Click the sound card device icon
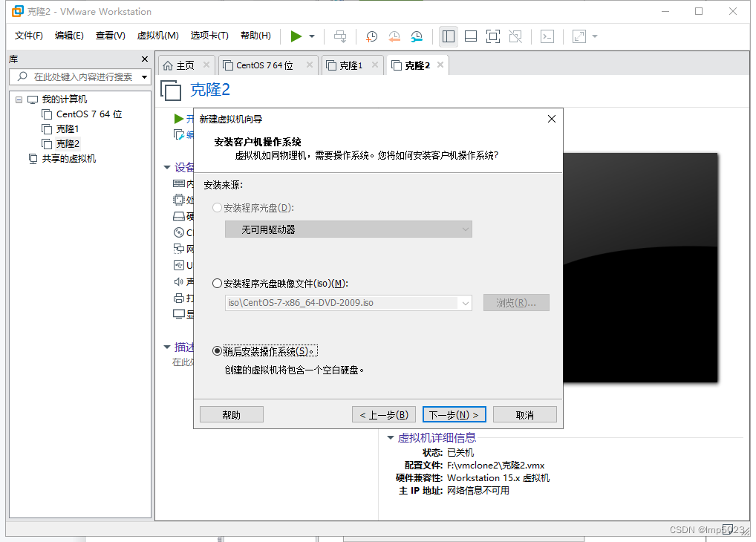The width and height of the screenshot is (756, 542). (x=179, y=281)
